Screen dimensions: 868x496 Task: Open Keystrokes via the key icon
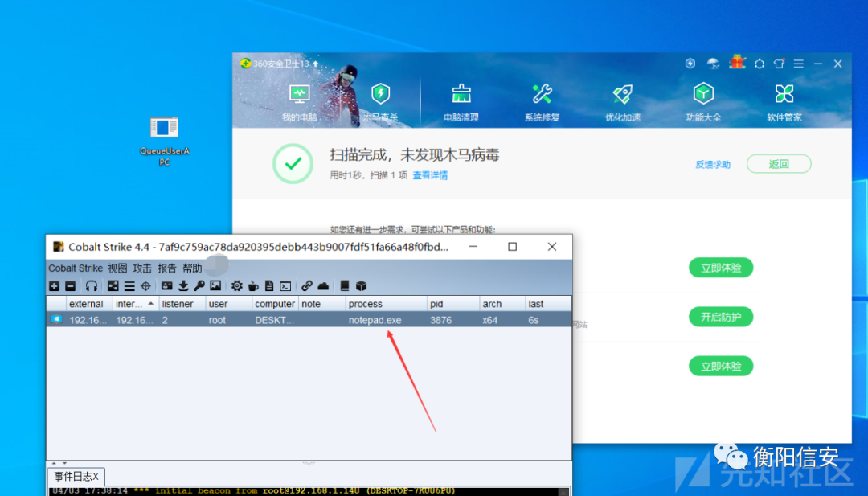click(199, 285)
